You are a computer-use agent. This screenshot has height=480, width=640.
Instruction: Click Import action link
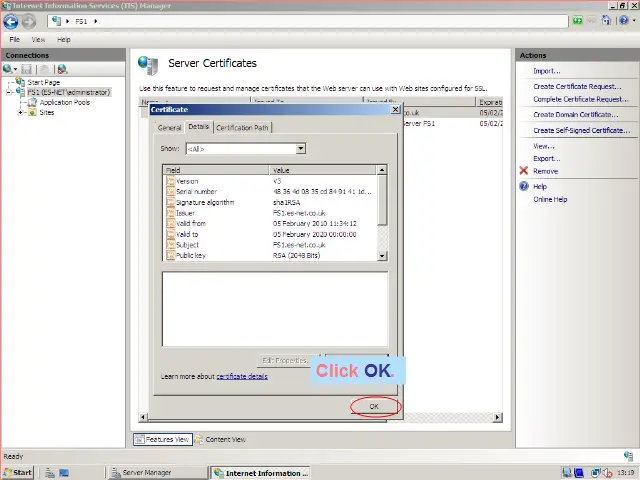click(547, 71)
